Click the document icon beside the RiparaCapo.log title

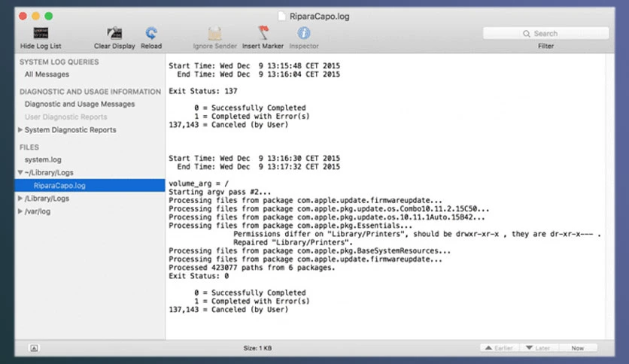click(282, 16)
